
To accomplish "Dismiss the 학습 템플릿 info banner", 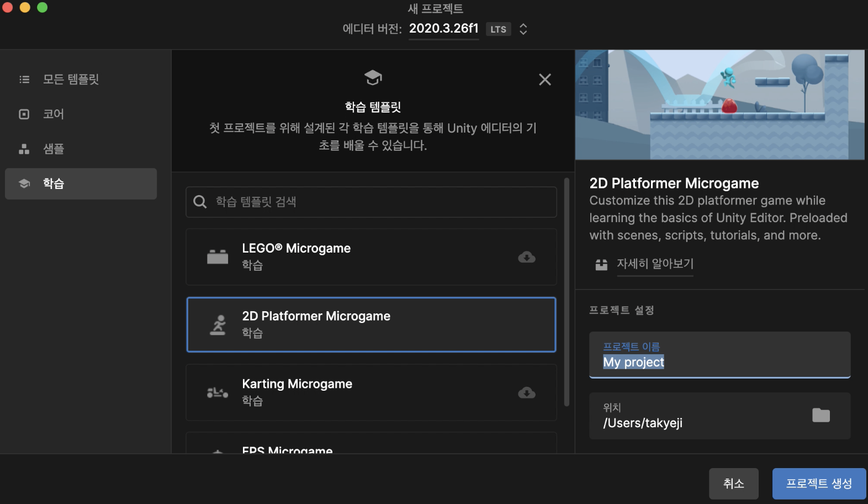I will click(545, 80).
